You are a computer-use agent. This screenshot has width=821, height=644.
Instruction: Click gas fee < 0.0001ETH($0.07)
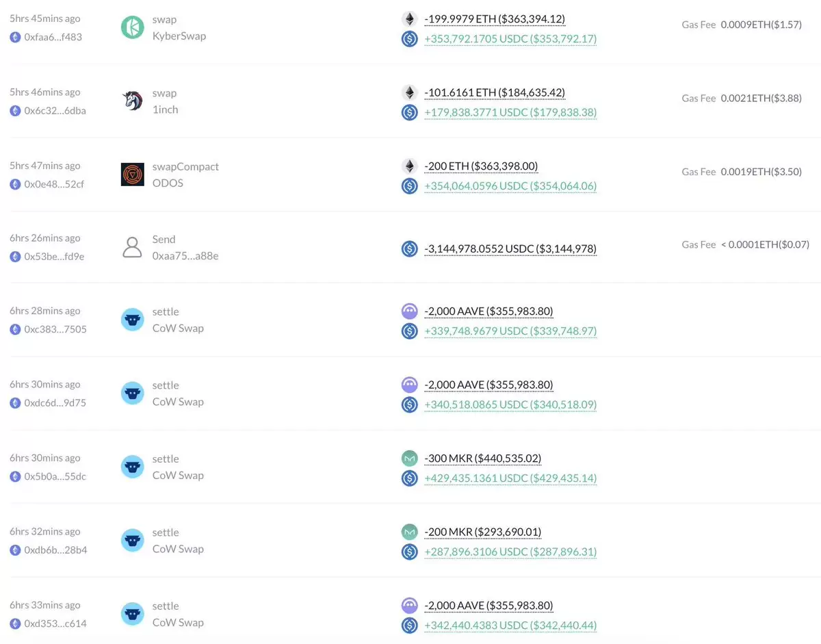(x=765, y=244)
